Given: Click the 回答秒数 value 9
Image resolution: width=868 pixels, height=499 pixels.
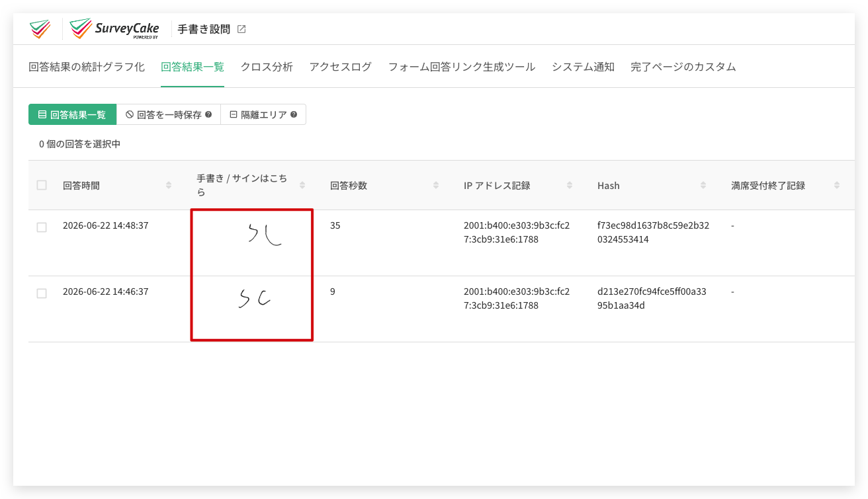Looking at the screenshot, I should point(333,291).
